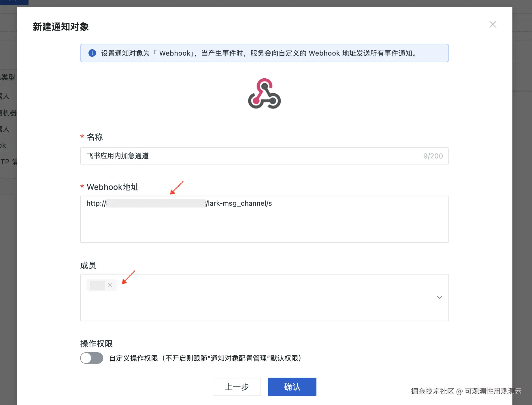Toggle the 自定义操作权限 switch
Screen dimensions: 532x405
tap(92, 358)
